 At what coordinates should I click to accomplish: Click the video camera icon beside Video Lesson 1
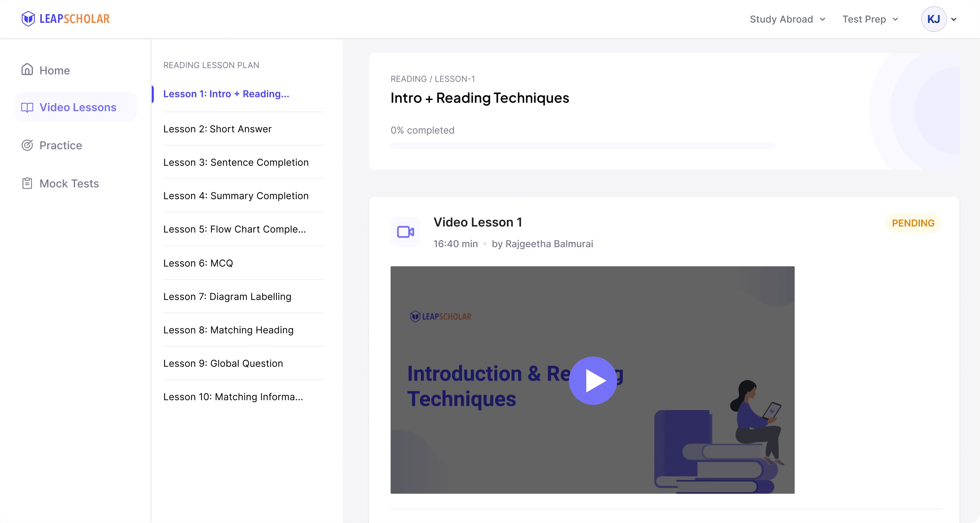[x=405, y=232]
